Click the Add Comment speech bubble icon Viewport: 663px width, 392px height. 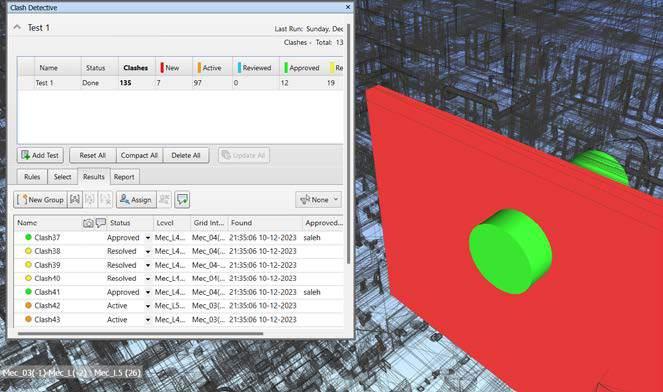point(182,200)
